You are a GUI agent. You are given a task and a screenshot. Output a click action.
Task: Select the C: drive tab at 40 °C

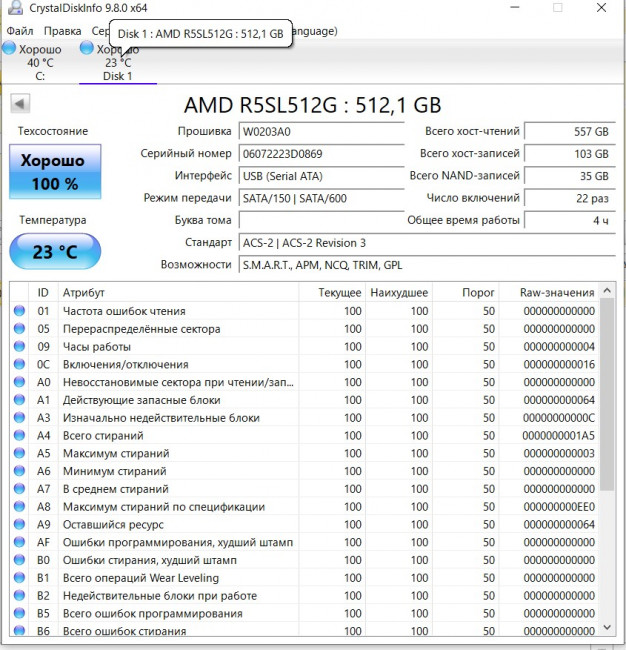[40, 62]
